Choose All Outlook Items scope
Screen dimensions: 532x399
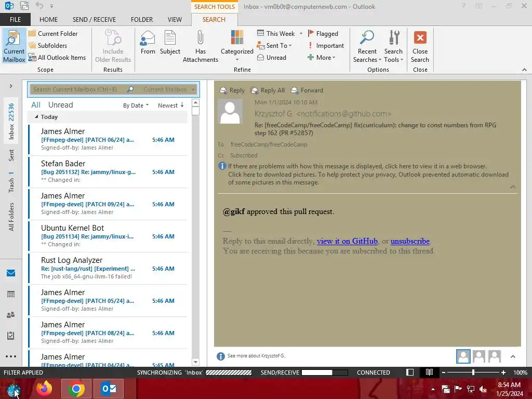[x=57, y=58]
